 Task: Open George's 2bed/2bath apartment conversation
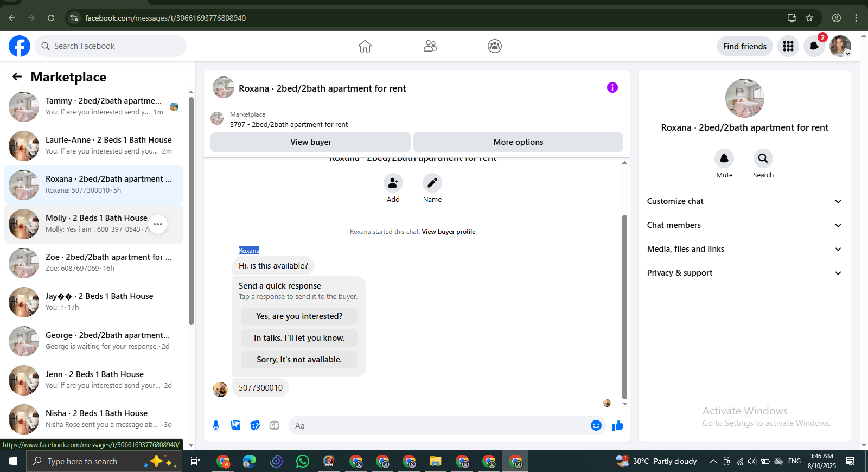93,341
